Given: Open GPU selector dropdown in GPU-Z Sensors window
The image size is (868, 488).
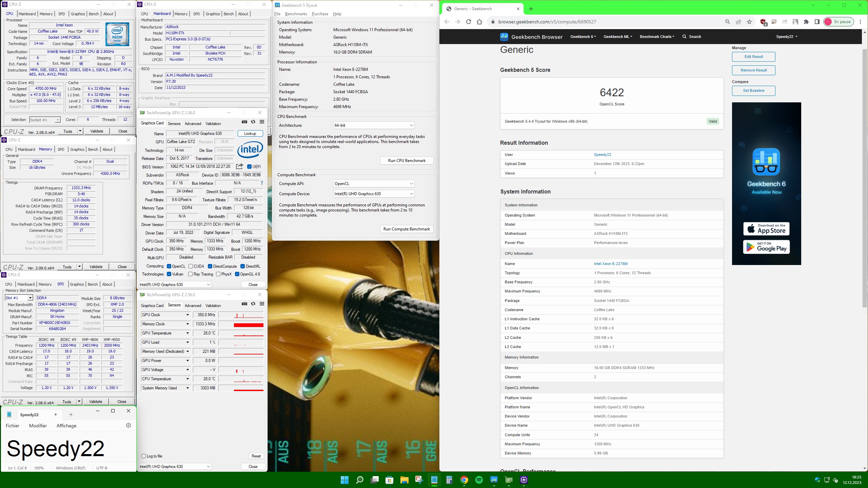Looking at the screenshot, I should point(175,467).
